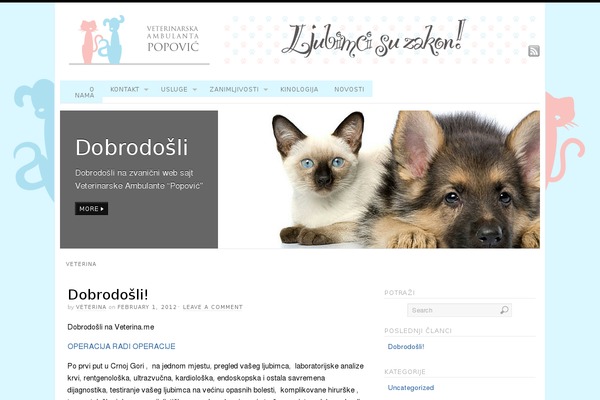Expand the Zanimljivosti dropdown arrow
The height and width of the screenshot is (400, 600).
point(266,90)
